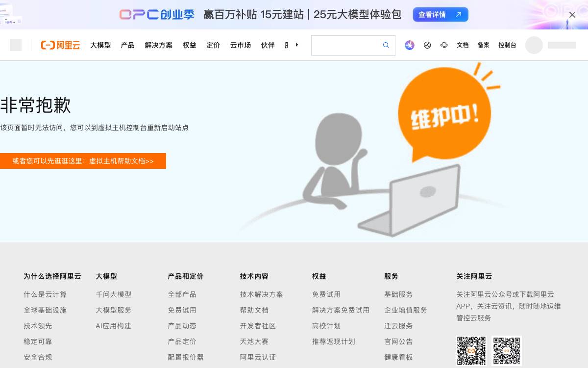The width and height of the screenshot is (588, 368).
Task: Open 帮助文档 footer link
Action: [254, 310]
